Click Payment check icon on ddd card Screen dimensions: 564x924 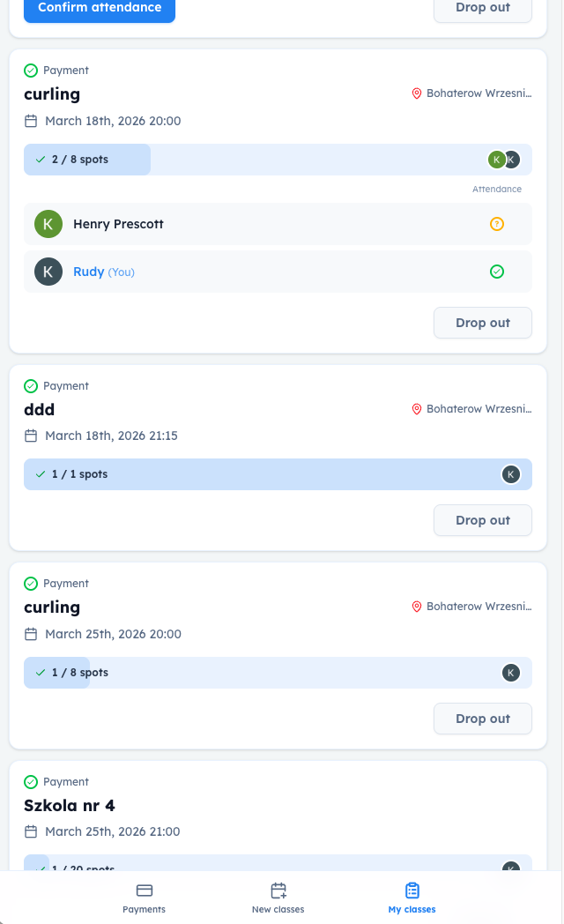click(x=31, y=386)
